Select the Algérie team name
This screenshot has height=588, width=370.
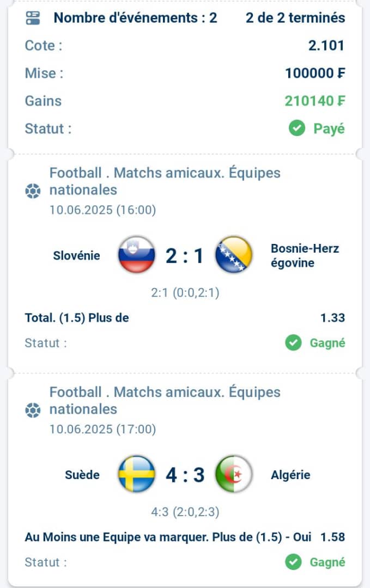coord(290,475)
